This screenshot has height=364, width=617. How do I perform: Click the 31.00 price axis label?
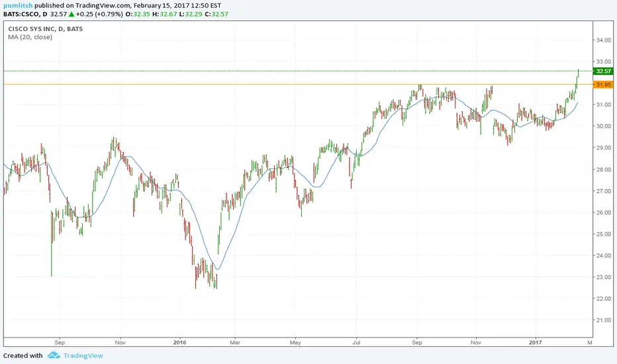604,105
